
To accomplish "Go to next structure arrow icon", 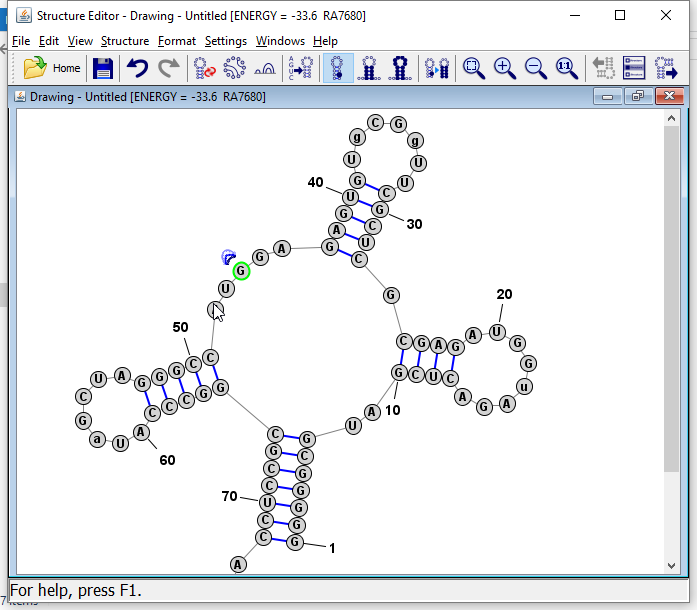I will tap(666, 68).
